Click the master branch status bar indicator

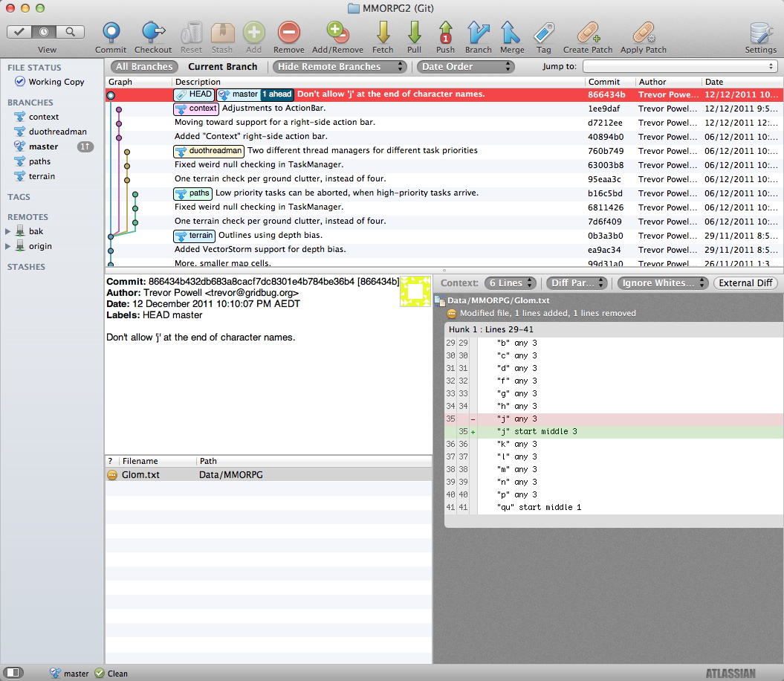[70, 674]
